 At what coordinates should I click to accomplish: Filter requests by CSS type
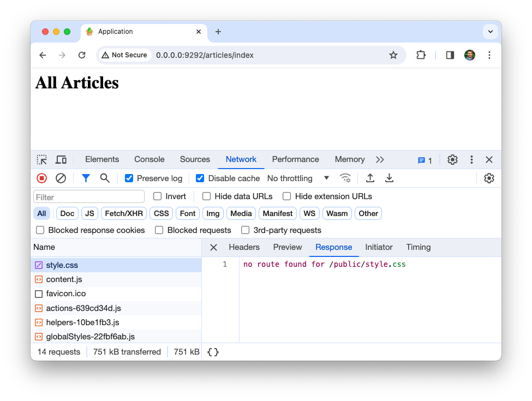coord(162,213)
